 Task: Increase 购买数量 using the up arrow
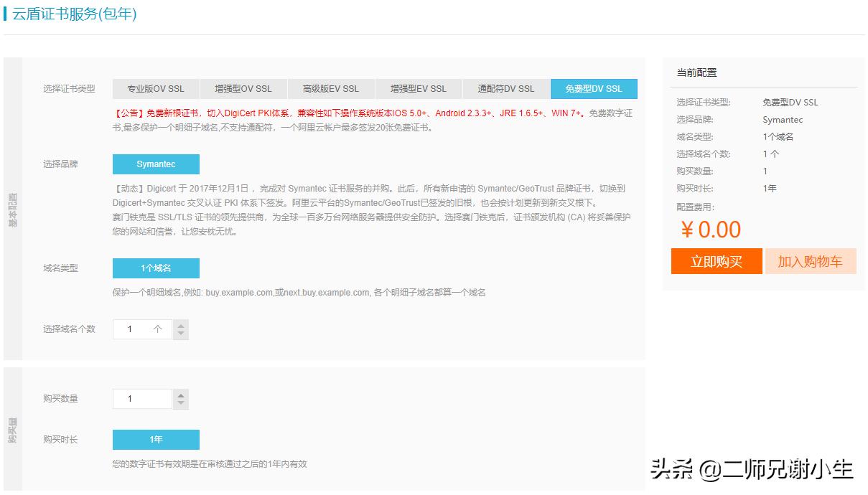pyautogui.click(x=181, y=394)
